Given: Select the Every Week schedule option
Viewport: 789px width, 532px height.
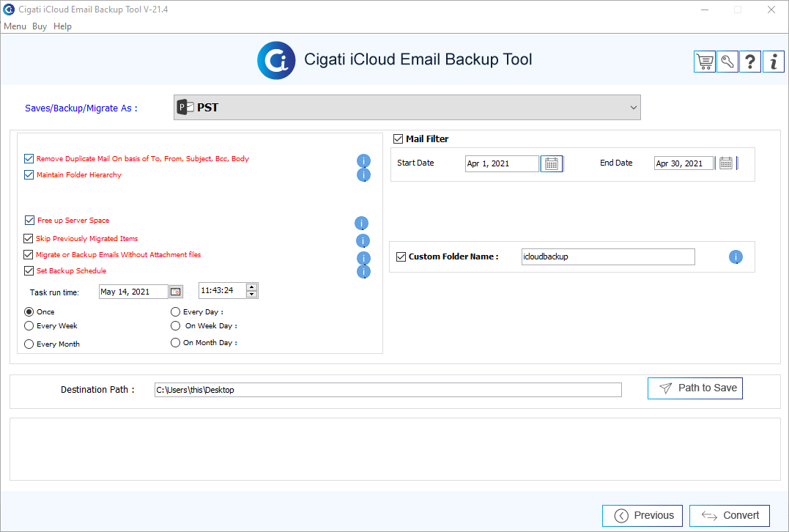Looking at the screenshot, I should (29, 326).
